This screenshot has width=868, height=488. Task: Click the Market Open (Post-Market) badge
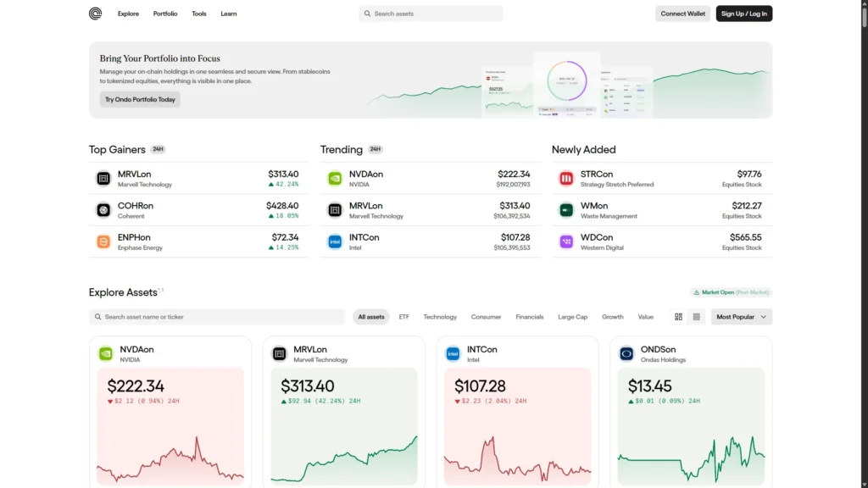pyautogui.click(x=731, y=292)
